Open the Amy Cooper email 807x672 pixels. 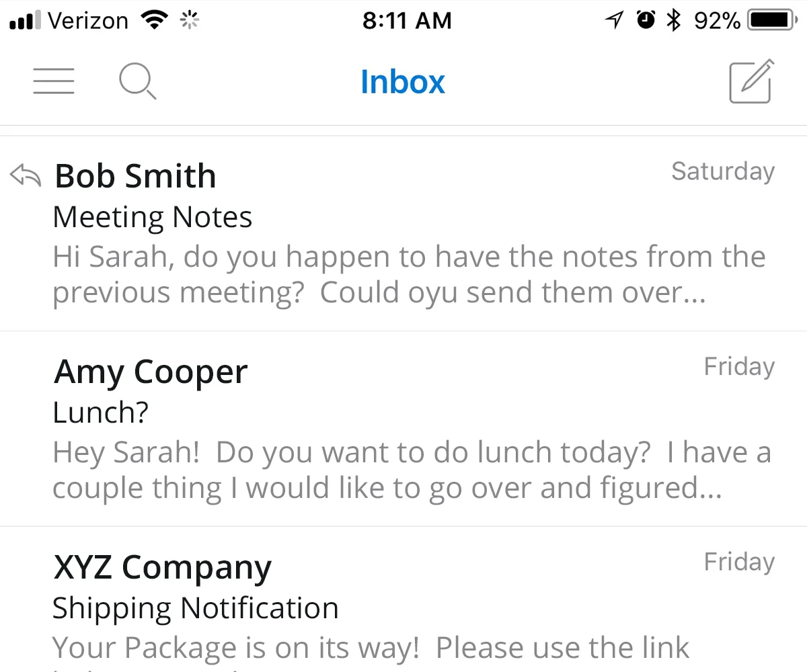403,429
